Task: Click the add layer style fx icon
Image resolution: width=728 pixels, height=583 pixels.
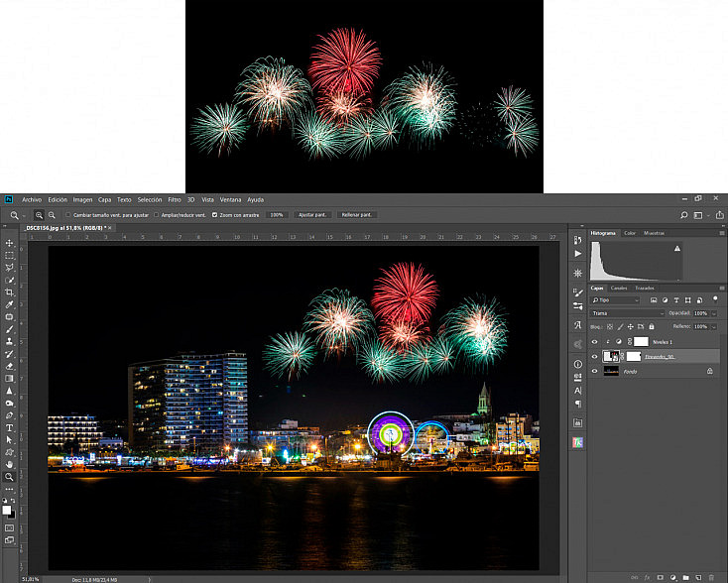Action: [648, 577]
